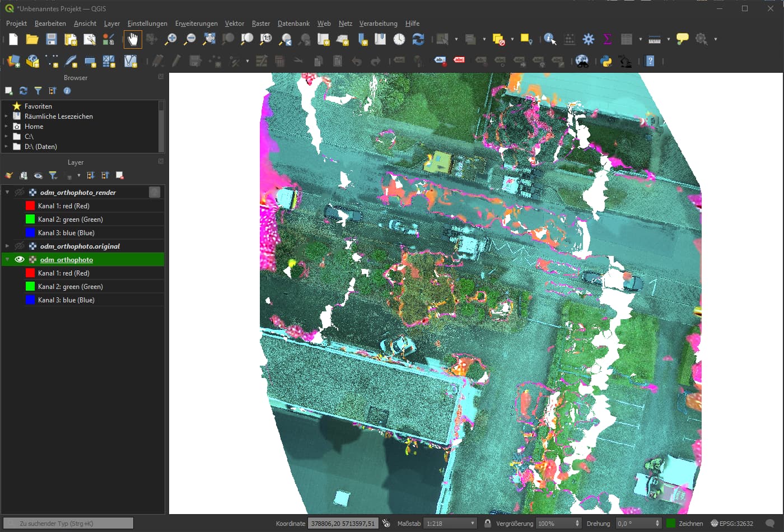Open the Vektor menu
784x532 pixels.
coord(234,24)
